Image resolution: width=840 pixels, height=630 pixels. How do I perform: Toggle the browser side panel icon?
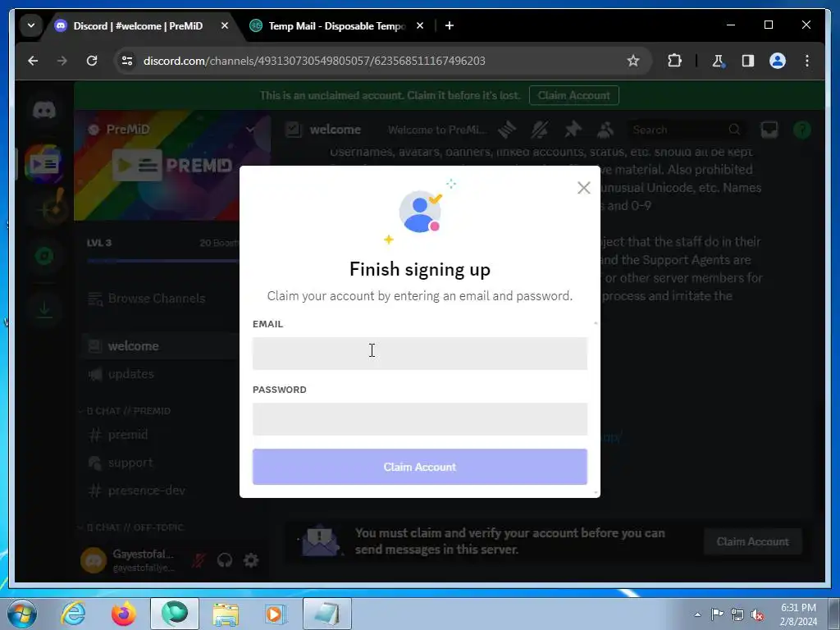pyautogui.click(x=748, y=61)
